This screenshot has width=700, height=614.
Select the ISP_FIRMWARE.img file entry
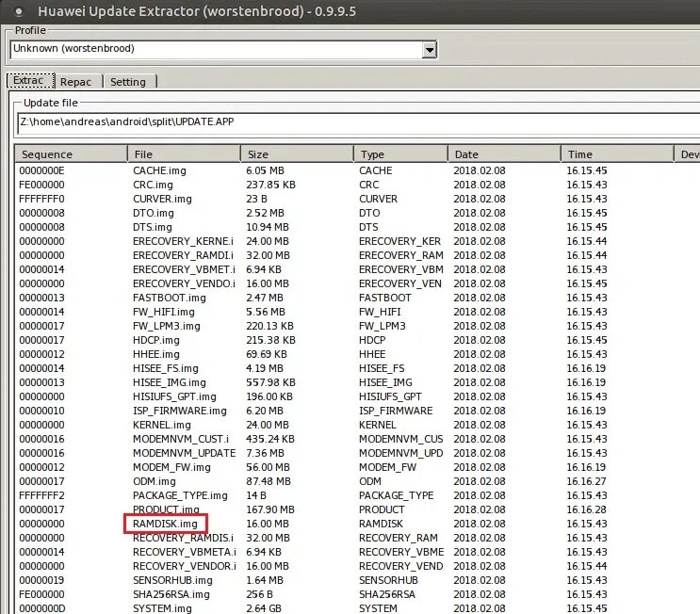coord(179,411)
